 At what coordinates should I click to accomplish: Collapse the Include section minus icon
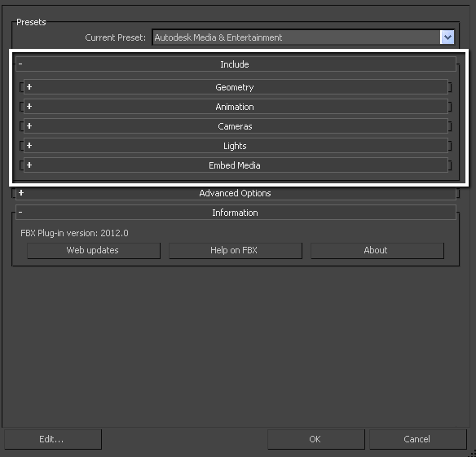click(20, 64)
